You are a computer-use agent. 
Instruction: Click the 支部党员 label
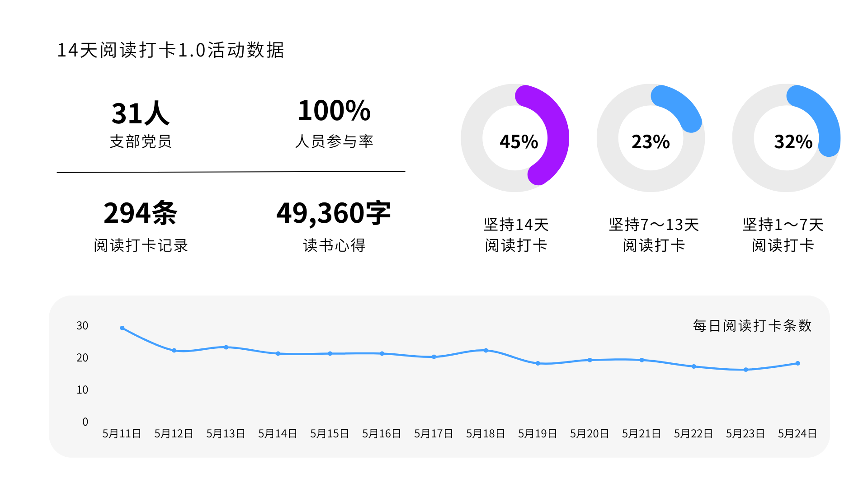coord(140,141)
